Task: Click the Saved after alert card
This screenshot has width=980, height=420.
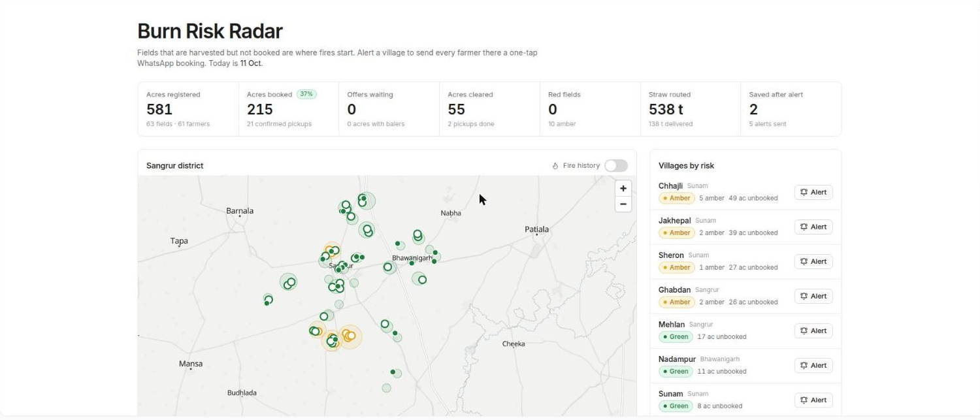Action: (x=791, y=108)
